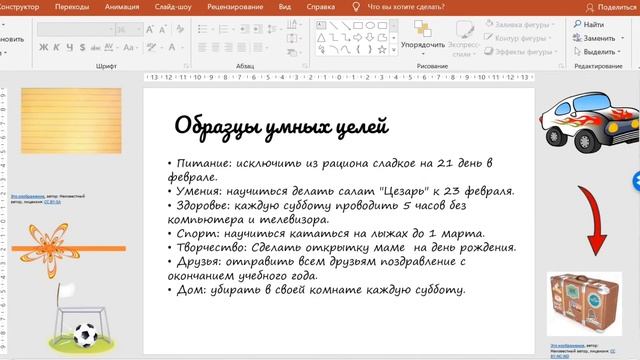Decrease the list indent level
This screenshot has width=640, height=360.
pyautogui.click(x=244, y=29)
